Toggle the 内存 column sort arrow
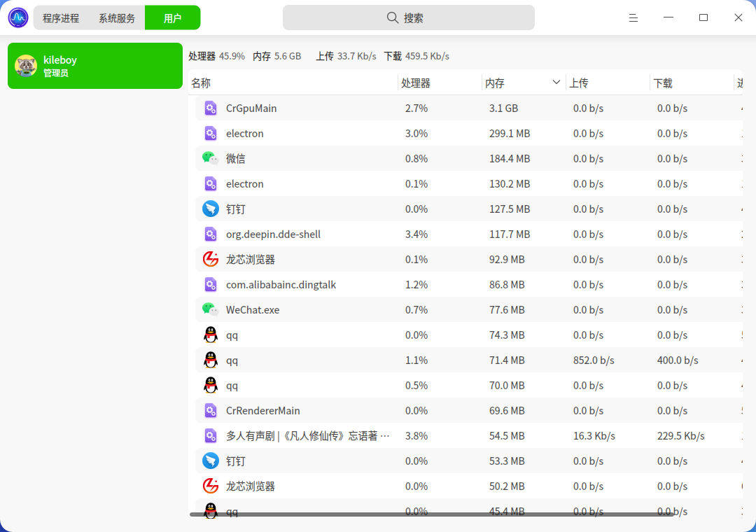The image size is (756, 532). point(556,83)
